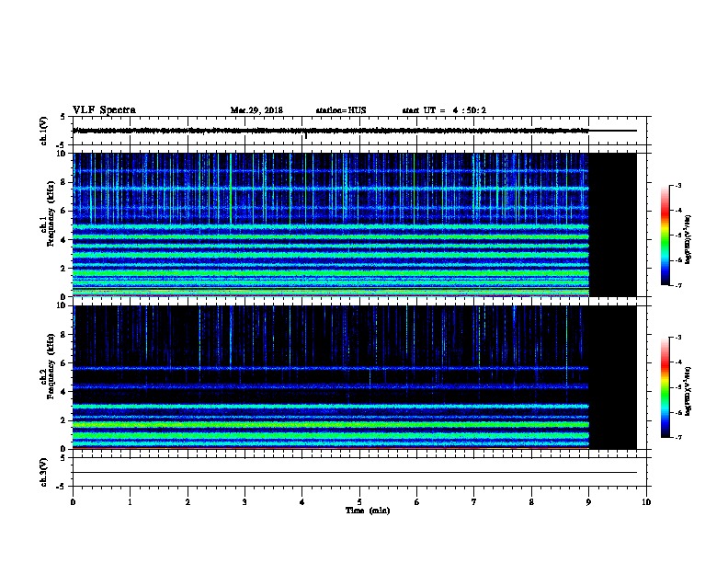Click time-axis tick label "9"
Image resolution: width=728 pixels, height=563 pixels.
pyautogui.click(x=588, y=502)
